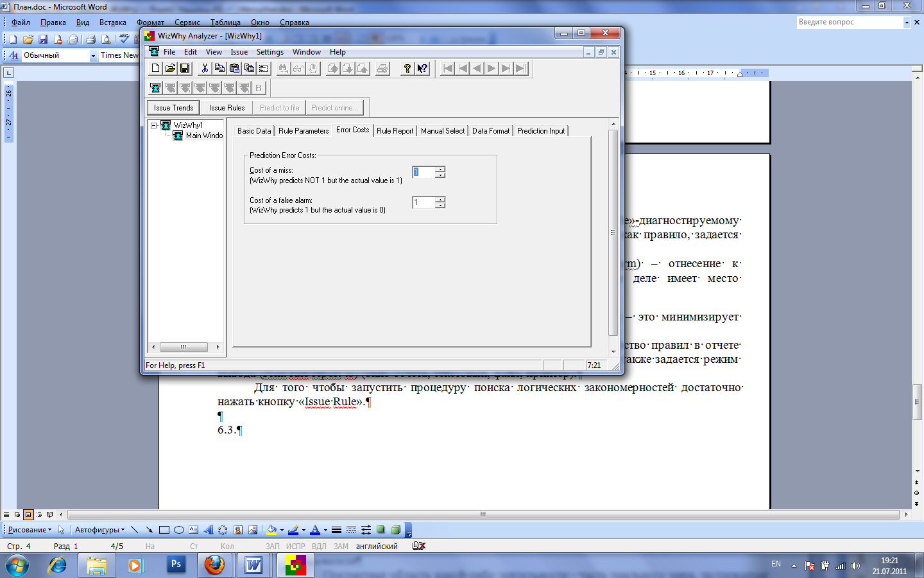Click Cut scissors icon in WizWhy toolbar

pos(205,68)
